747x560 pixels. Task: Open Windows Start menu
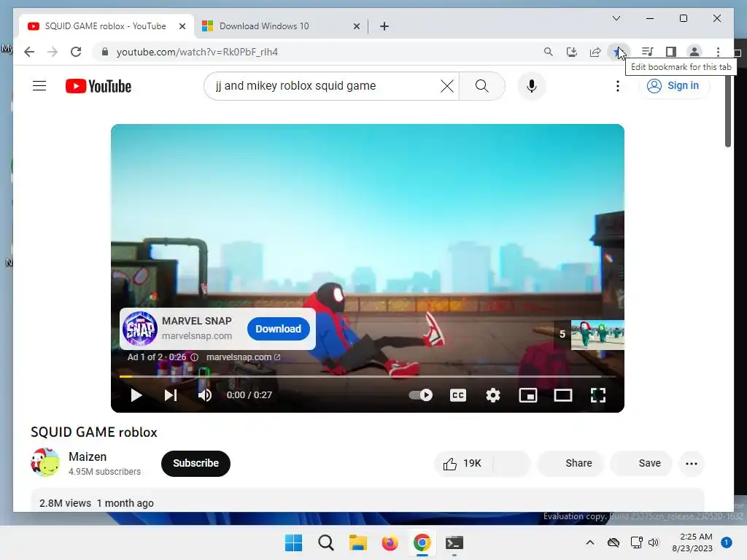point(293,542)
